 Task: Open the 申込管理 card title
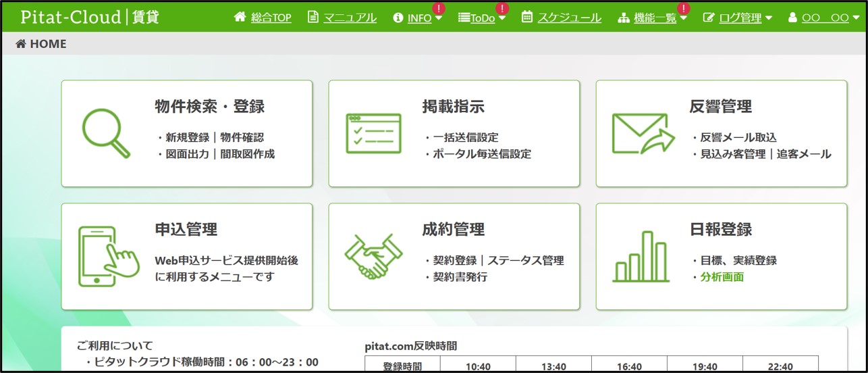(x=186, y=229)
